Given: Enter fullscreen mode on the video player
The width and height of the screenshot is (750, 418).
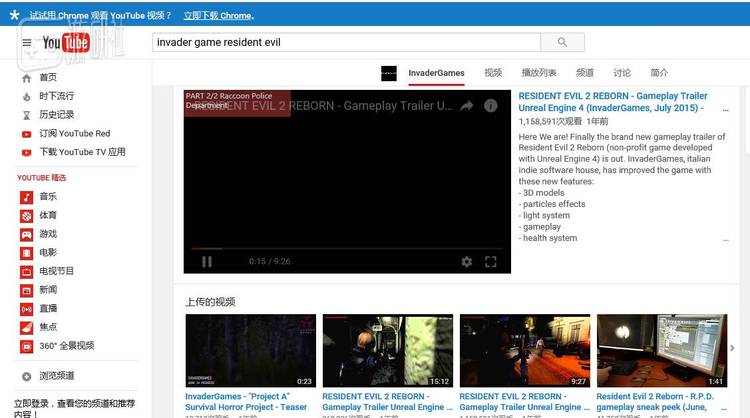Looking at the screenshot, I should coord(491,262).
